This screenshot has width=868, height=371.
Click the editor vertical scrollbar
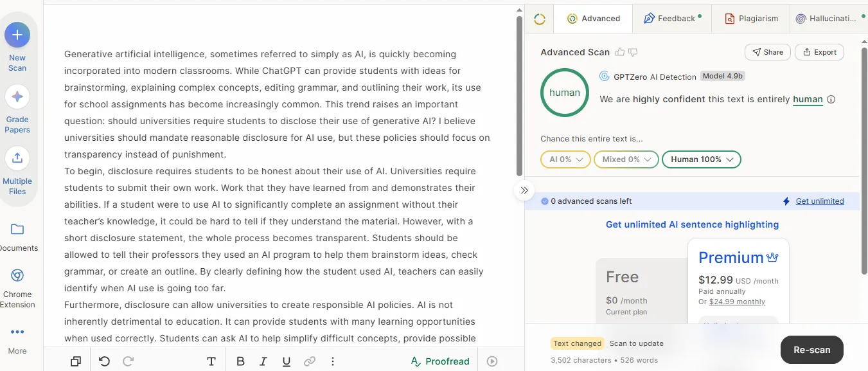coord(520,95)
